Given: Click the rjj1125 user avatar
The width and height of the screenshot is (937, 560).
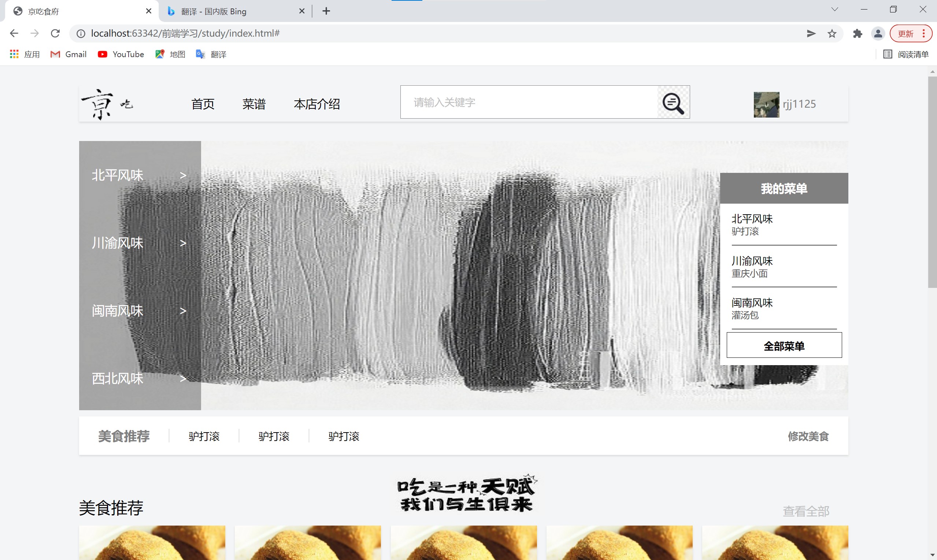Looking at the screenshot, I should coord(766,104).
